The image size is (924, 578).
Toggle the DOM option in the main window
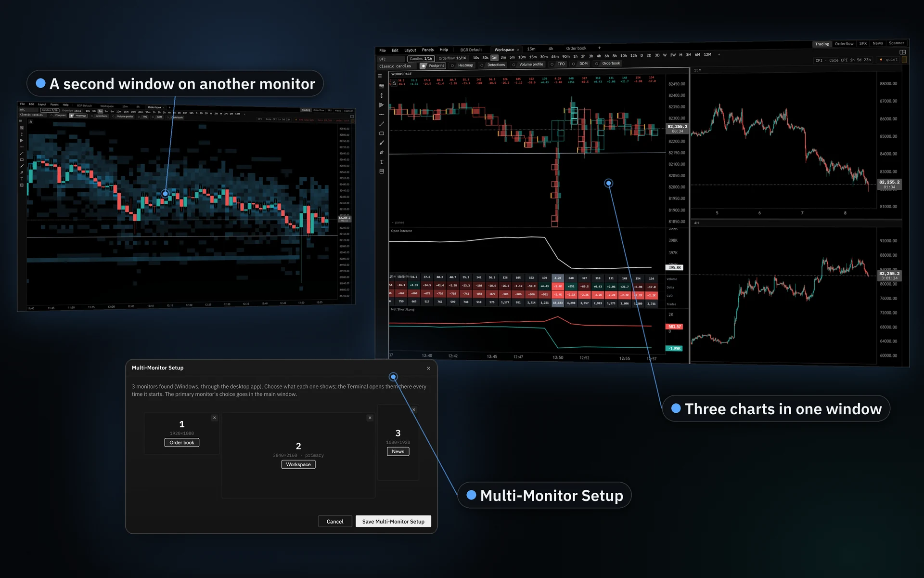580,64
